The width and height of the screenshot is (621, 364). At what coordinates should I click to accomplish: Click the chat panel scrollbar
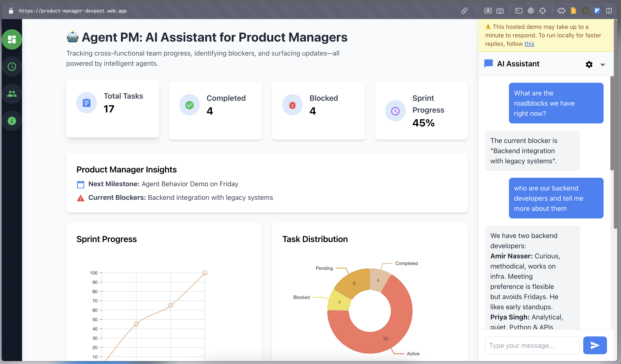coord(612,123)
